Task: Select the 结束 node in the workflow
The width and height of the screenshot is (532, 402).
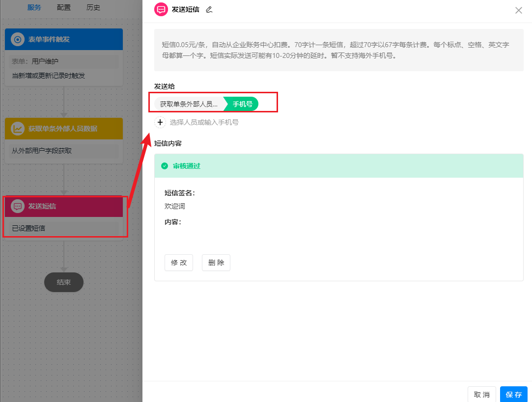Action: point(63,282)
